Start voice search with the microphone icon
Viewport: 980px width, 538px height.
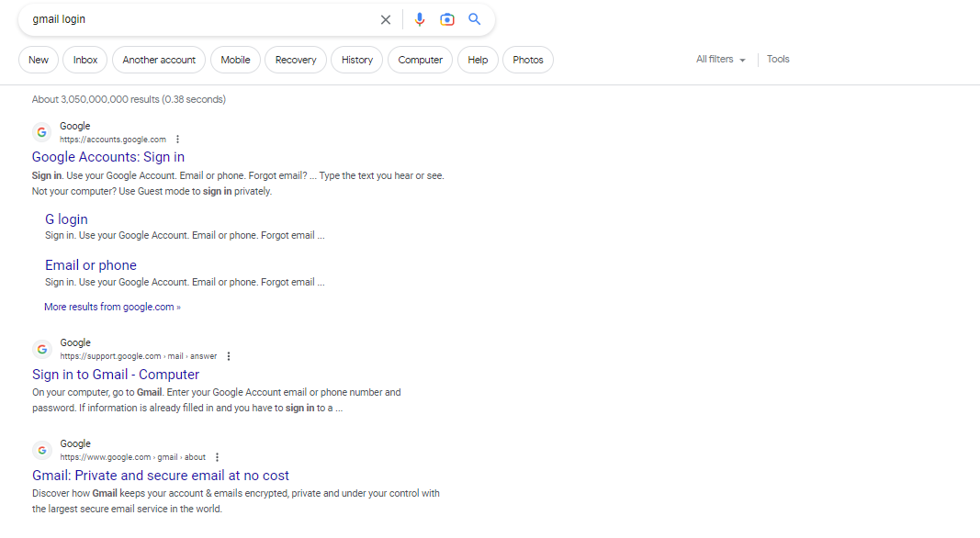pos(420,19)
